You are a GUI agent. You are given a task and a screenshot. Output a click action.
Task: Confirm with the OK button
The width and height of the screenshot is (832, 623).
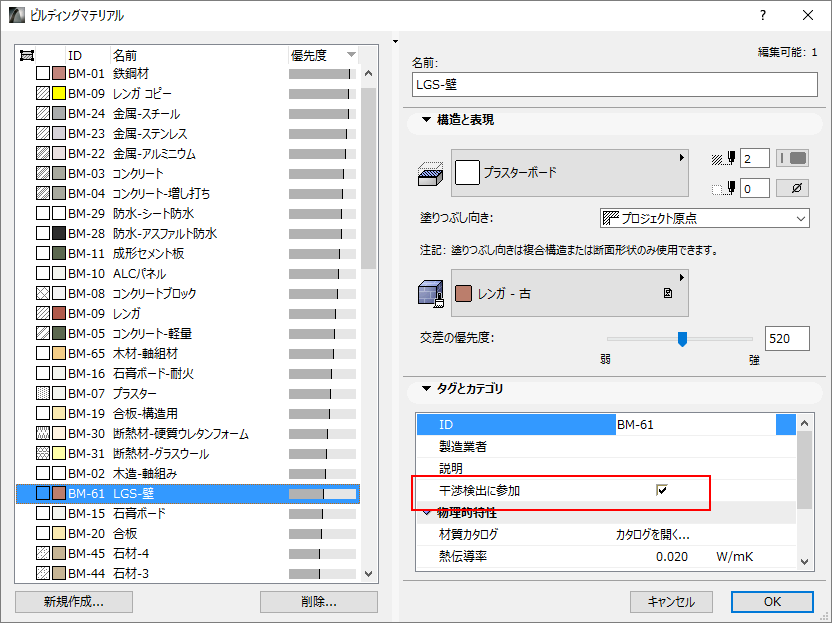(772, 602)
